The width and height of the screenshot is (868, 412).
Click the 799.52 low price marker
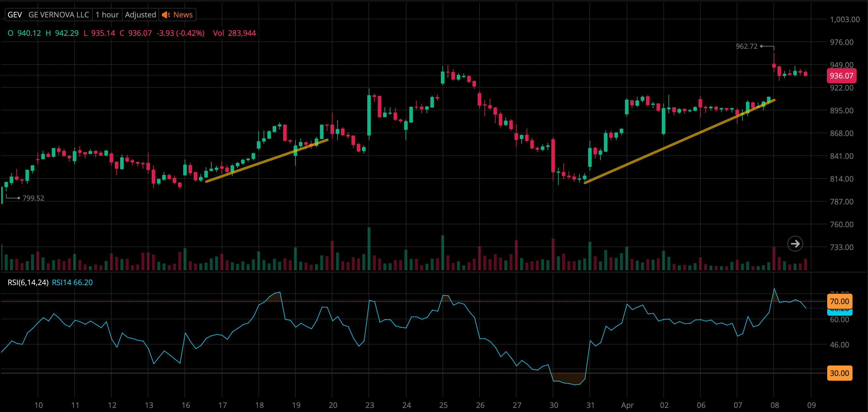coord(33,198)
